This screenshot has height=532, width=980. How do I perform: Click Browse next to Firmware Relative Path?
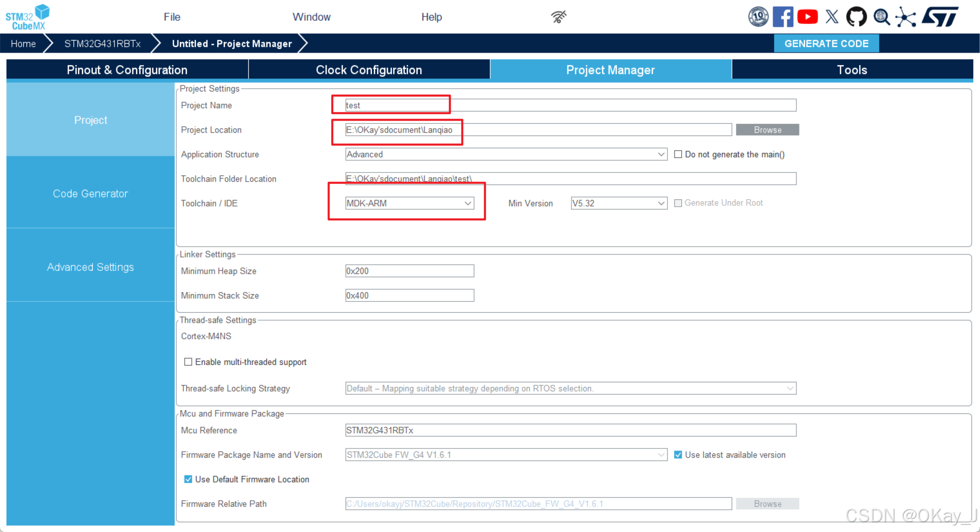(x=767, y=504)
